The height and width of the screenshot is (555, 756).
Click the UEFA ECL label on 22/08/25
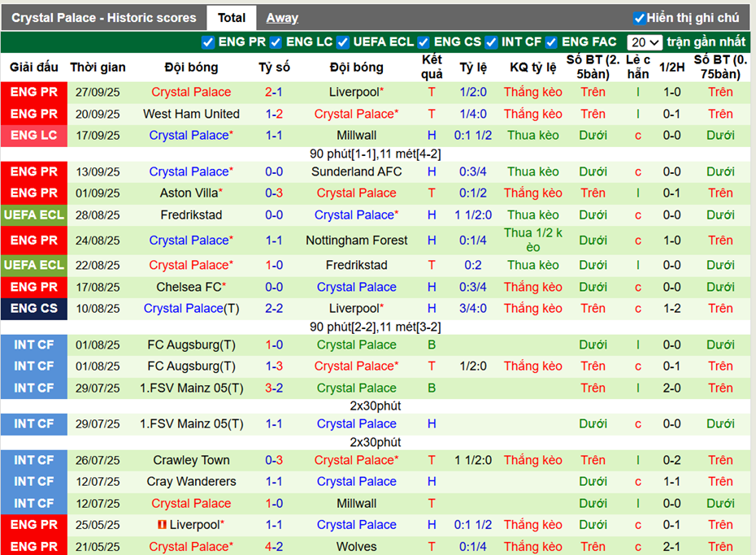point(34,265)
